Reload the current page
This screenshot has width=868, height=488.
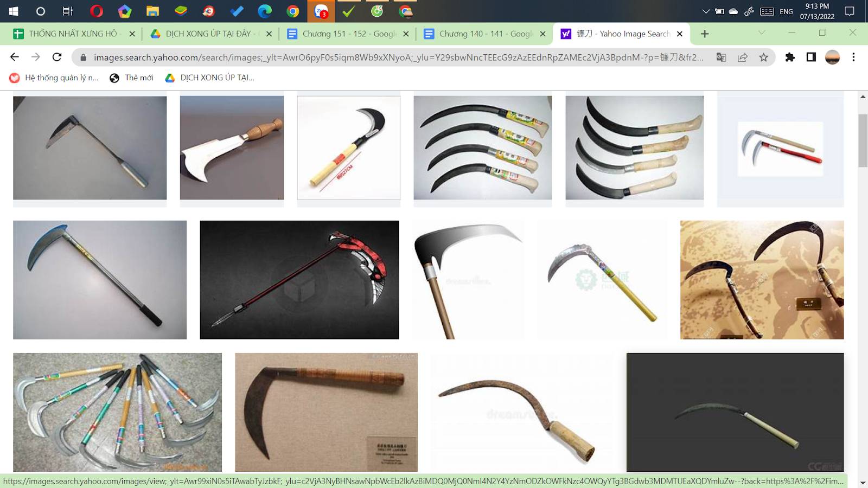tap(57, 57)
